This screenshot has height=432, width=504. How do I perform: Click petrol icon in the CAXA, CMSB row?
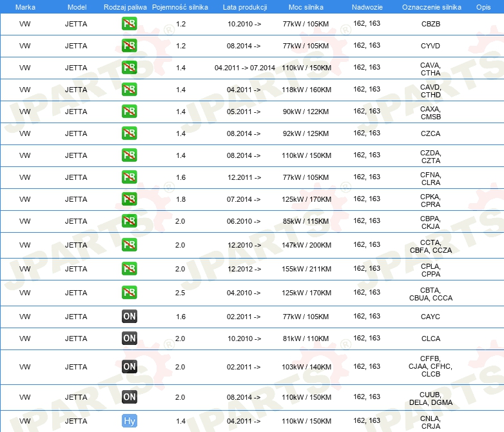(x=129, y=112)
